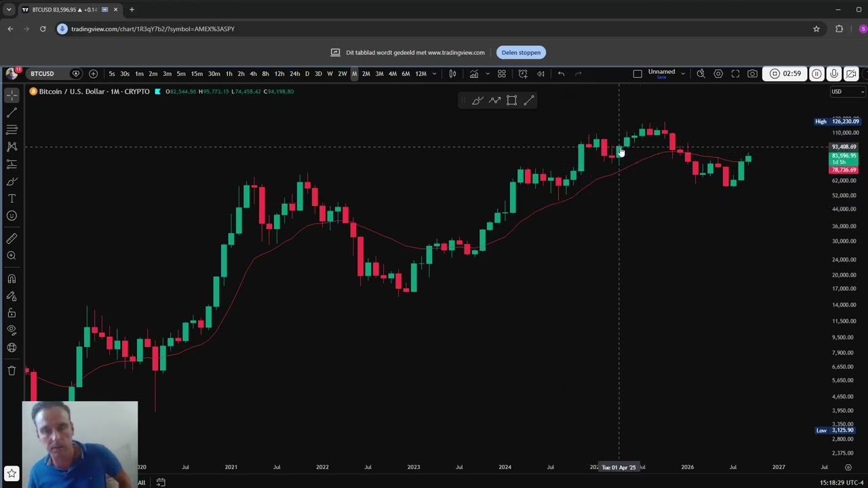The height and width of the screenshot is (488, 868).
Task: Toggle fullscreen chart mode
Action: coord(735,74)
